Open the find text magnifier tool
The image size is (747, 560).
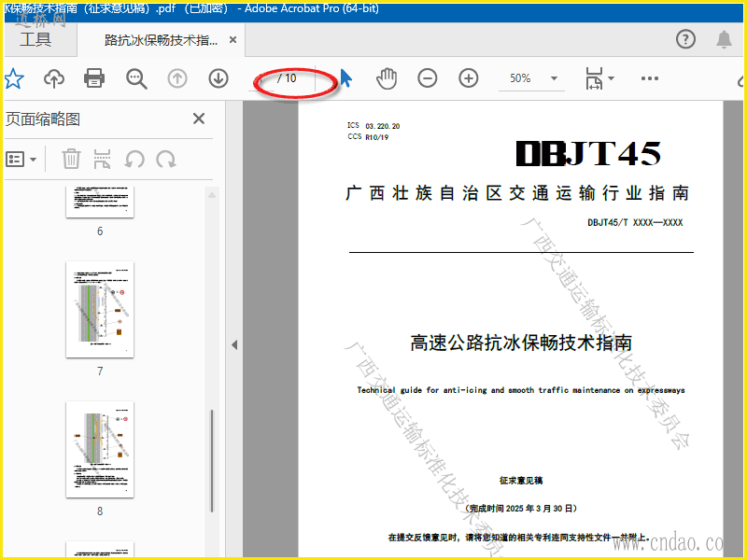pyautogui.click(x=136, y=78)
